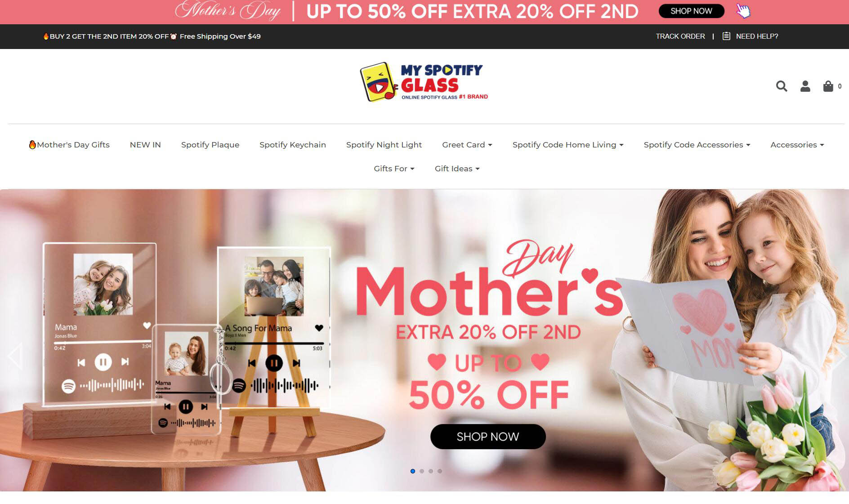The height and width of the screenshot is (504, 849).
Task: Open the user account icon
Action: point(805,86)
